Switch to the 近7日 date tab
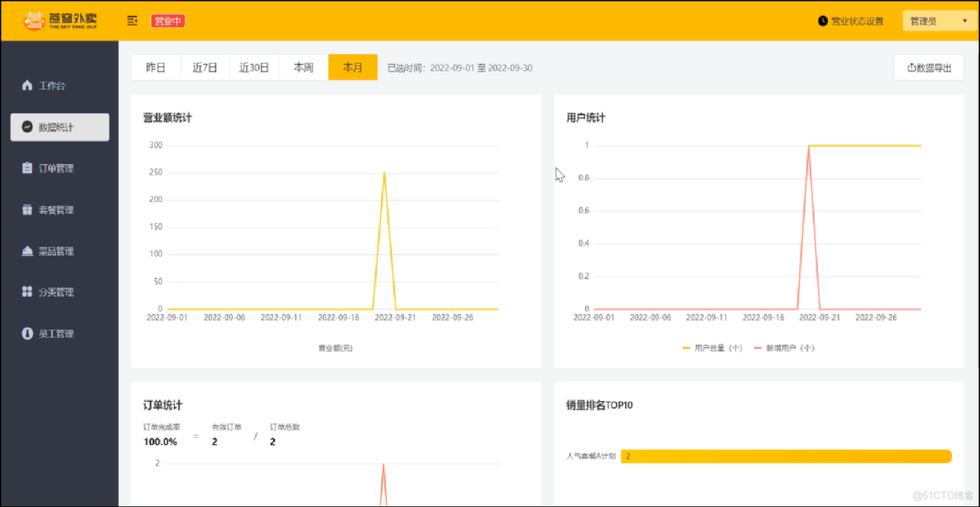The width and height of the screenshot is (980, 507). [204, 67]
